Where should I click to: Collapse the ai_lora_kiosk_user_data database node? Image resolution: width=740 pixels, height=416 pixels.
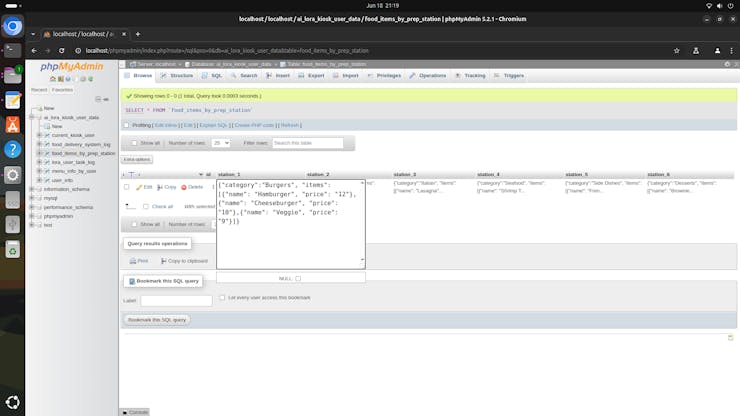(32, 117)
